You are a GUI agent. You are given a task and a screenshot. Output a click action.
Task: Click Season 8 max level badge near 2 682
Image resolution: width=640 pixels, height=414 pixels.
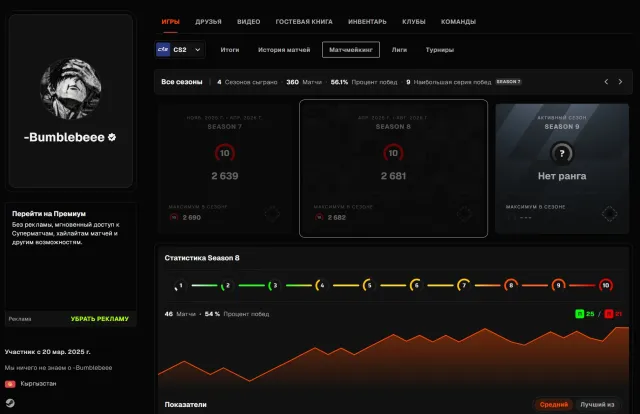click(319, 218)
